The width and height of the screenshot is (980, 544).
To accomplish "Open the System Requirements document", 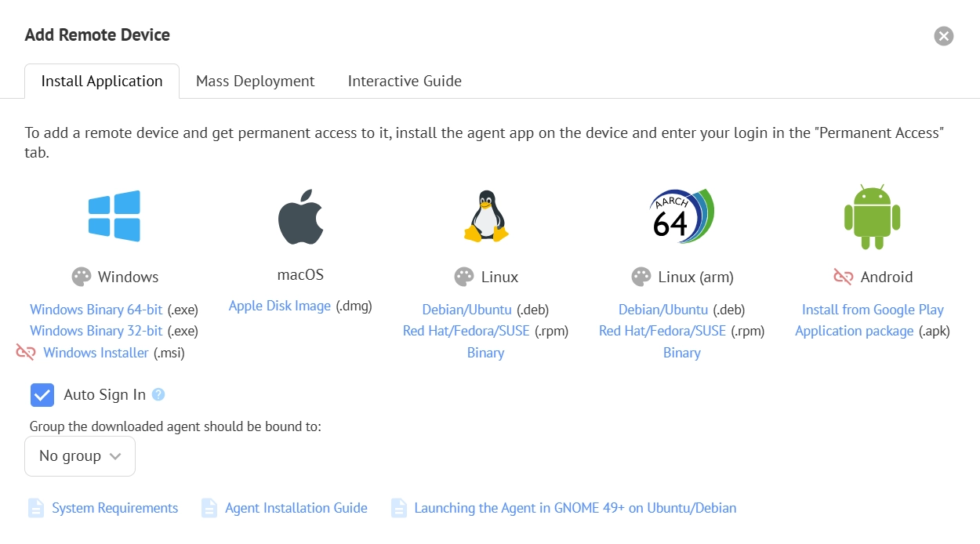I will tap(114, 508).
